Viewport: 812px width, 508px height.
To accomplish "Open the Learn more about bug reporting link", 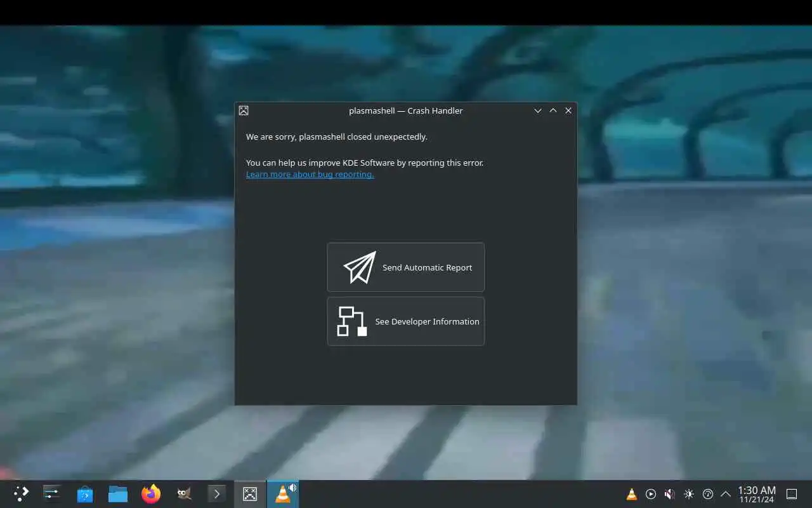I will [x=310, y=174].
